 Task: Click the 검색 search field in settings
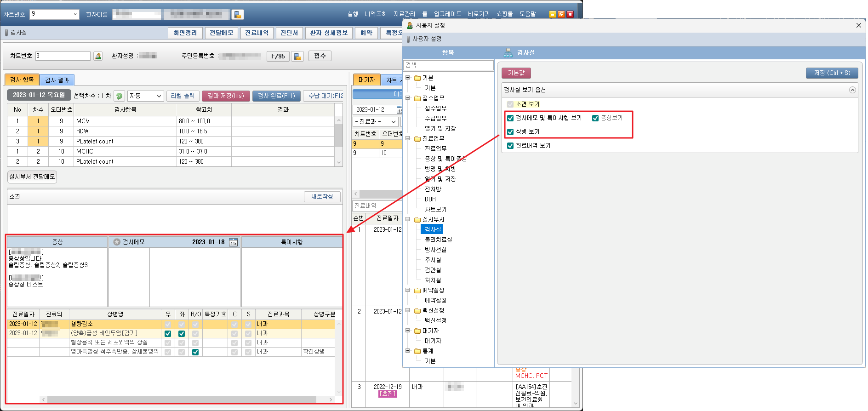[448, 65]
